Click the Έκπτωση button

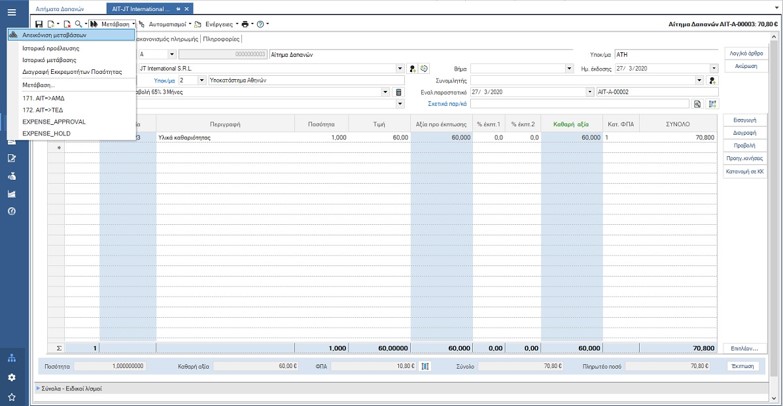pyautogui.click(x=743, y=367)
